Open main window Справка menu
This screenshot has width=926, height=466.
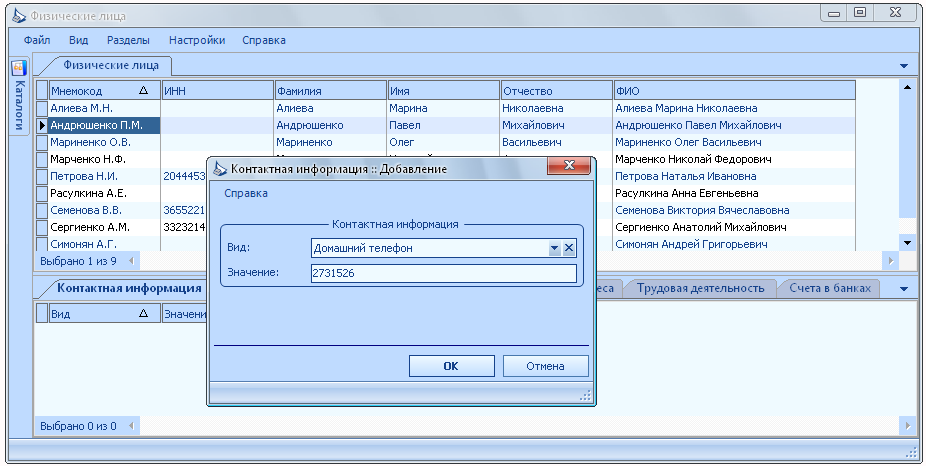[x=263, y=40]
